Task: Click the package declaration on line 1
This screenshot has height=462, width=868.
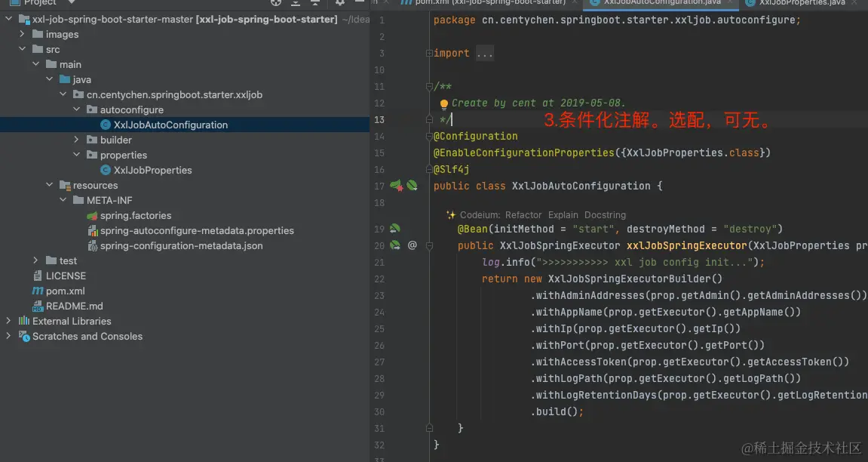Action: click(x=617, y=20)
